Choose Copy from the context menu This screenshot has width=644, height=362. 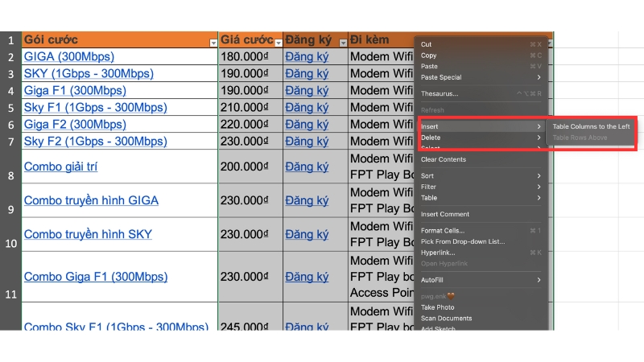pos(481,56)
